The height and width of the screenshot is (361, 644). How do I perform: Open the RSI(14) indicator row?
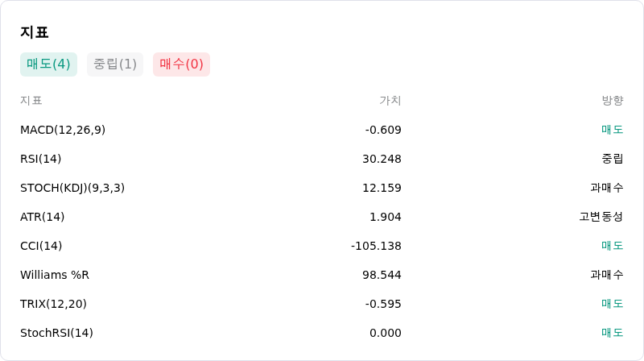[321, 159]
